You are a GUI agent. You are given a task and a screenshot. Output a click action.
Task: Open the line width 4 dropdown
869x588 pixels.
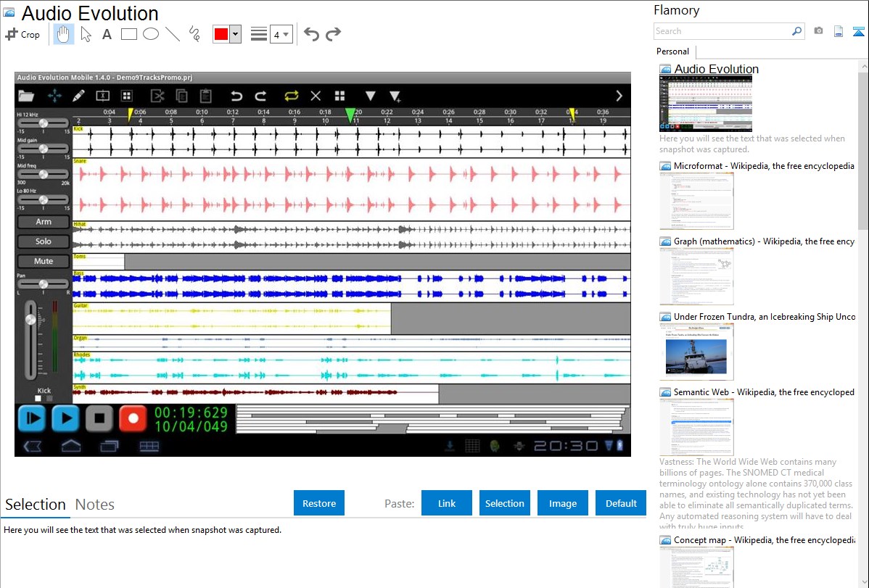coord(281,34)
